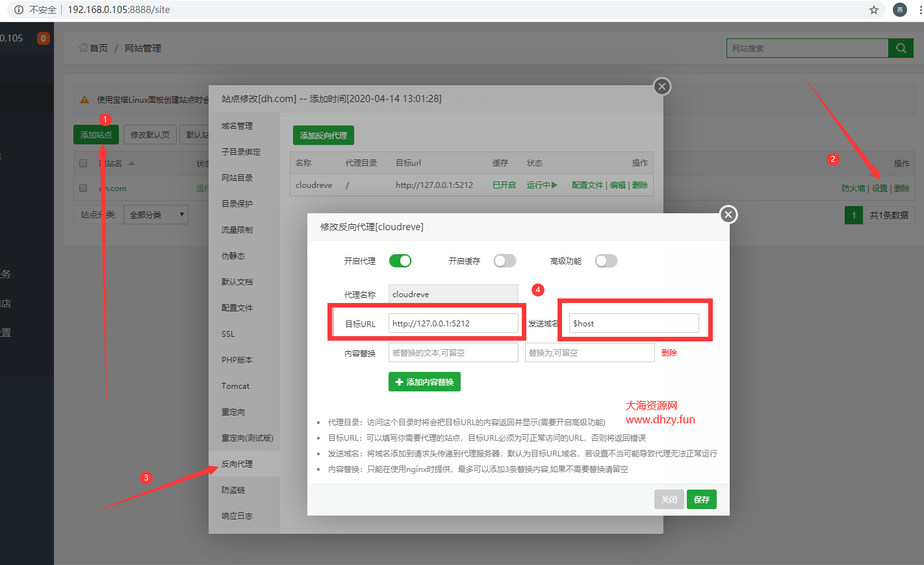
Task: Click the green website search magnifier icon
Action: (x=901, y=48)
